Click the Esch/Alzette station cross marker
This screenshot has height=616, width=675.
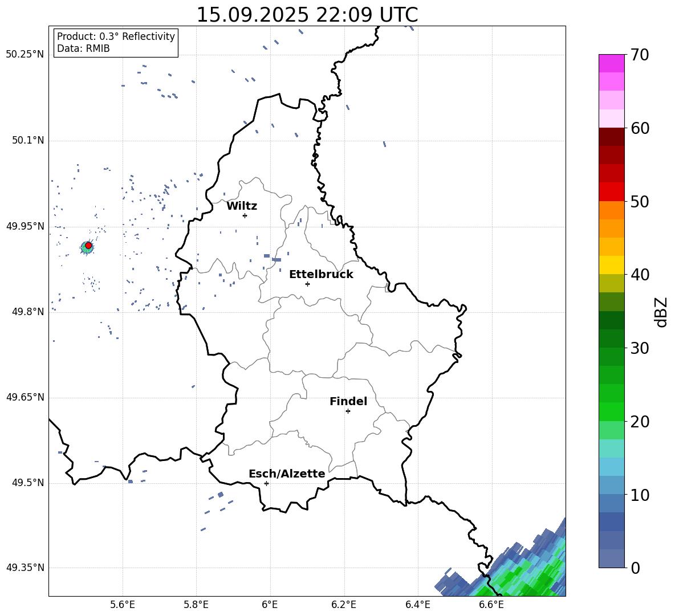click(266, 483)
